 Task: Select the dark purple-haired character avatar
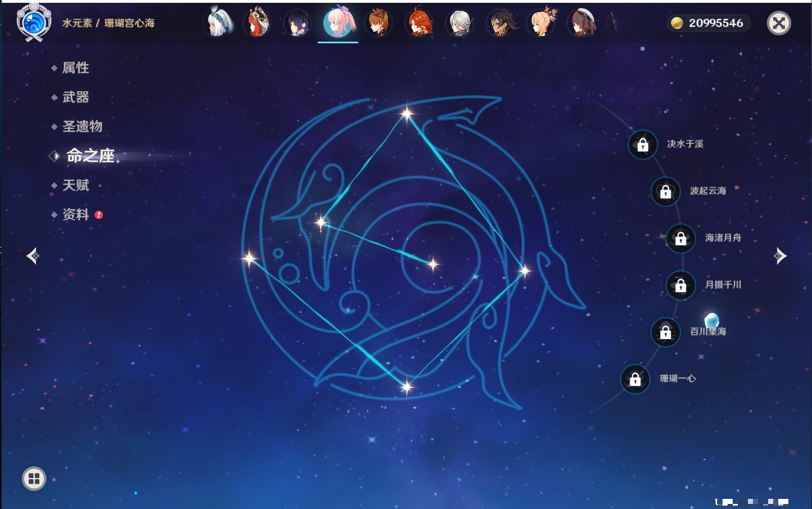297,23
